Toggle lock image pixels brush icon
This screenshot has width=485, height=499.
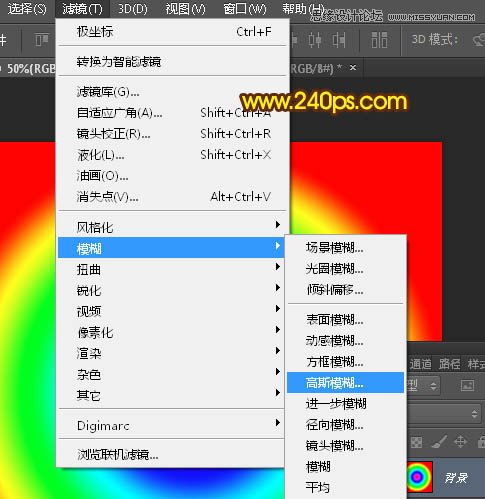coord(439,442)
